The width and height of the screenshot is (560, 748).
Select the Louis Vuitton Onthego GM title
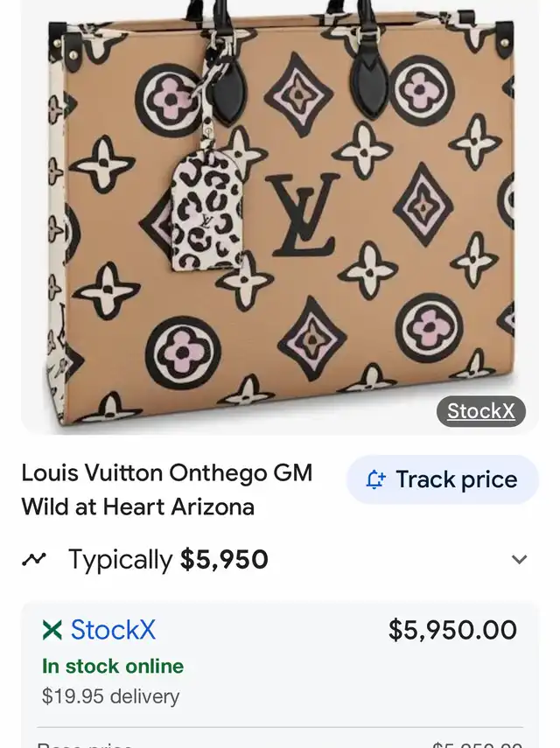click(x=167, y=473)
